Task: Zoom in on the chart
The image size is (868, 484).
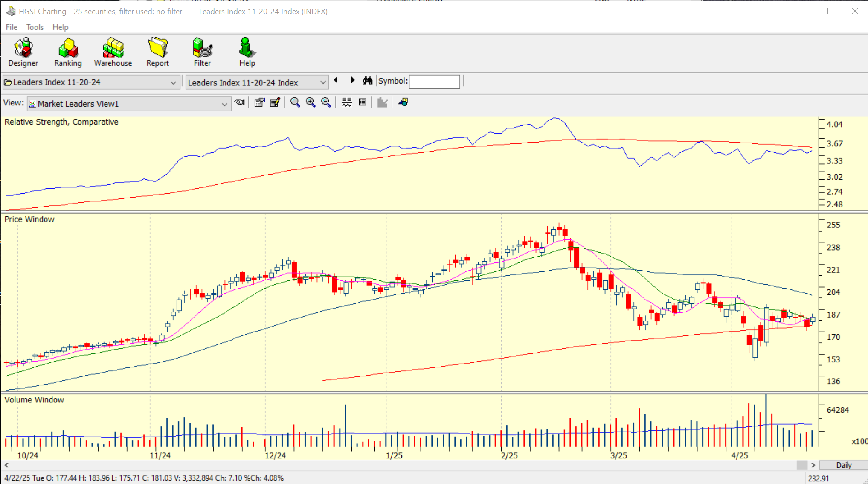Action: pos(311,102)
